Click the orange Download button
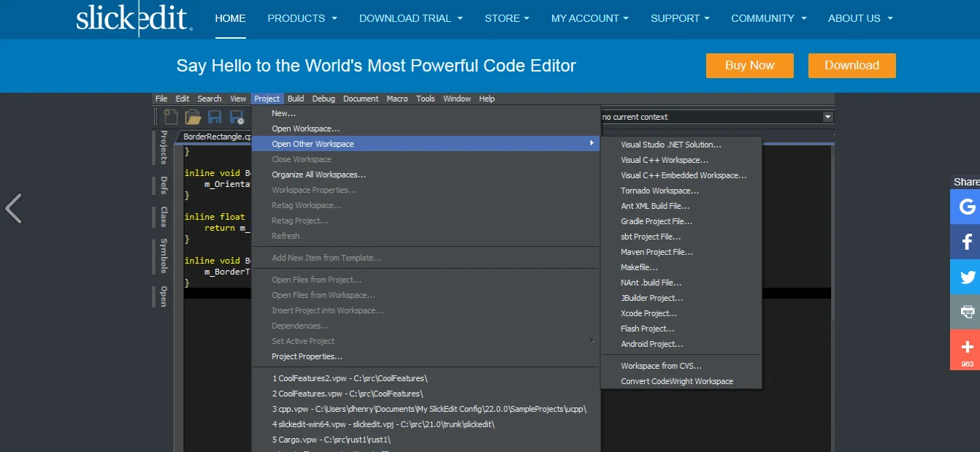This screenshot has height=452, width=980. (x=851, y=65)
